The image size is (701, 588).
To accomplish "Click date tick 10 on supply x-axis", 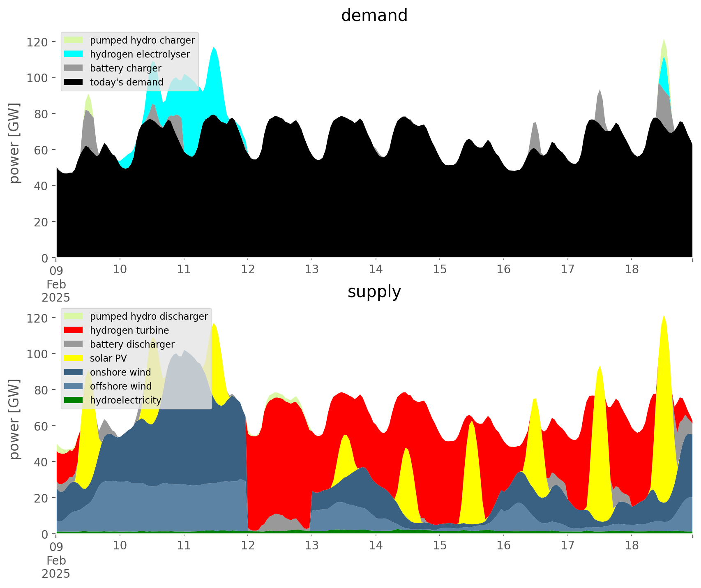I will pyautogui.click(x=120, y=546).
